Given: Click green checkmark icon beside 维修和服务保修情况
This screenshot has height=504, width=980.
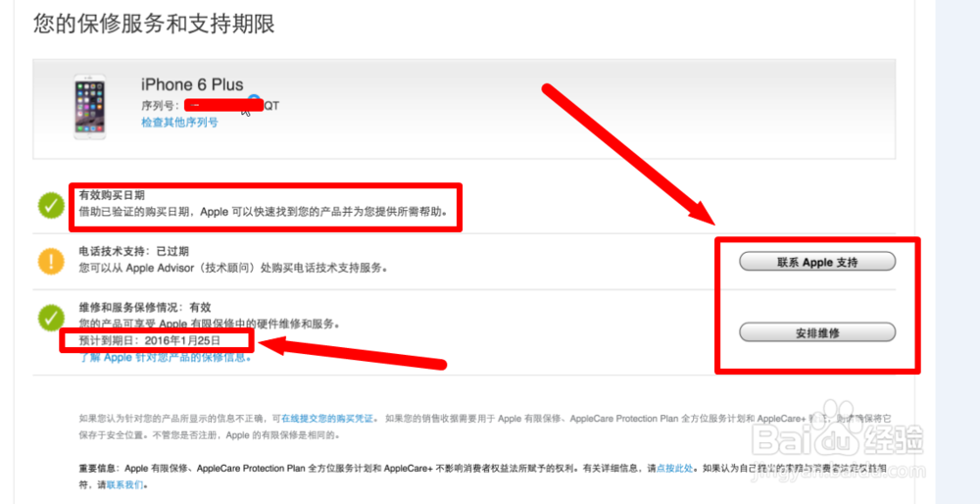Looking at the screenshot, I should click(x=51, y=317).
